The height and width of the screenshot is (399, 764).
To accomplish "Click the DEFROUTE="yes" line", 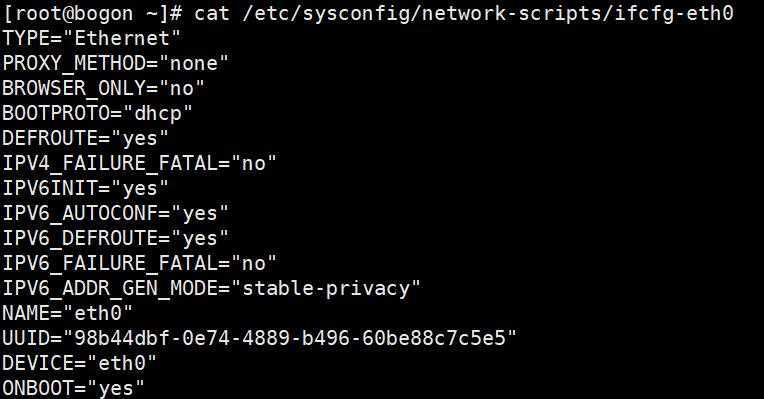I will coord(85,138).
